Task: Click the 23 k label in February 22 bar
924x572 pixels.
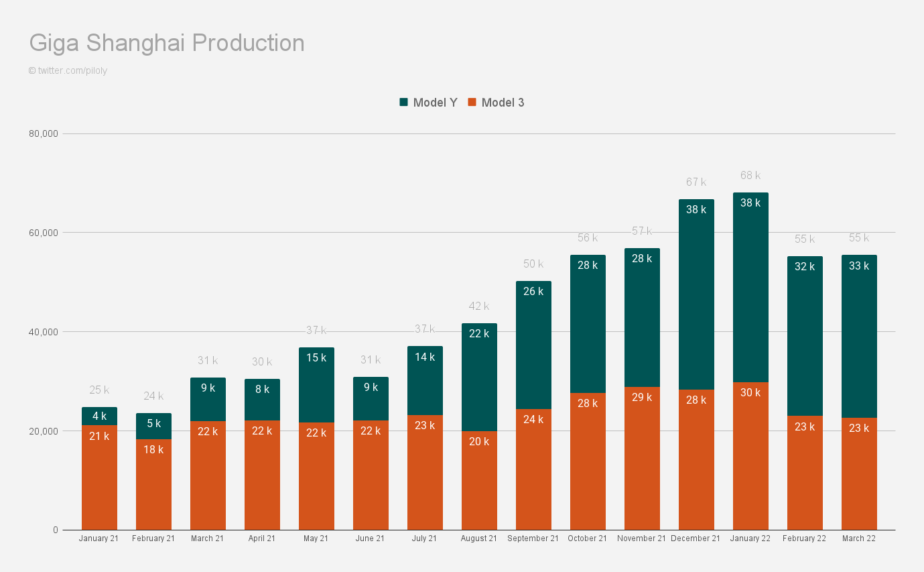Action: (805, 427)
